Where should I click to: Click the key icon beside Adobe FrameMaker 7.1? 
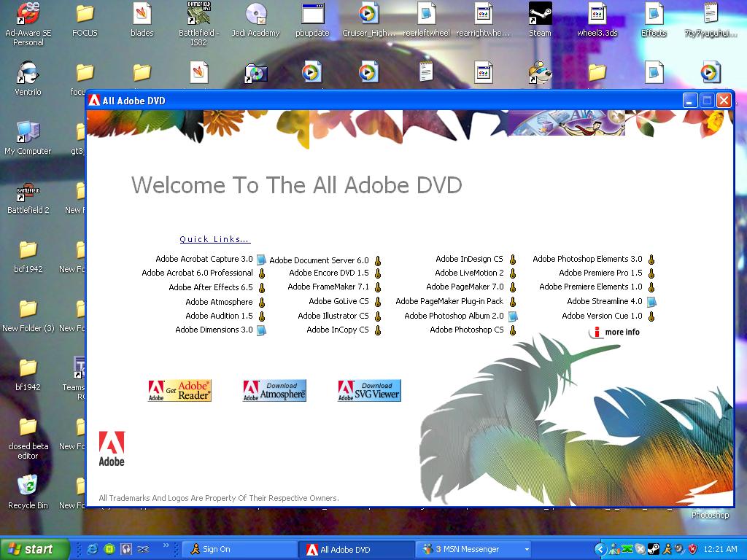(378, 287)
